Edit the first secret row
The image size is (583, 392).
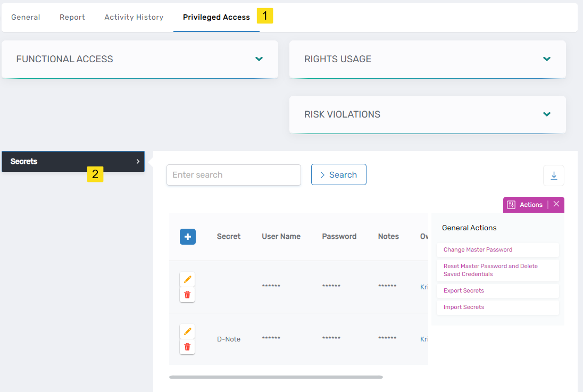point(187,279)
